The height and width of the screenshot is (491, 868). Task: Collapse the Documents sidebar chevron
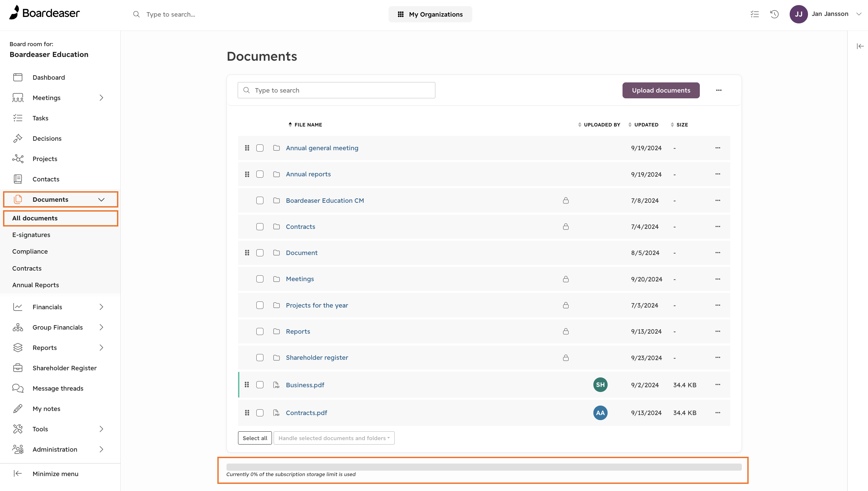(x=101, y=199)
